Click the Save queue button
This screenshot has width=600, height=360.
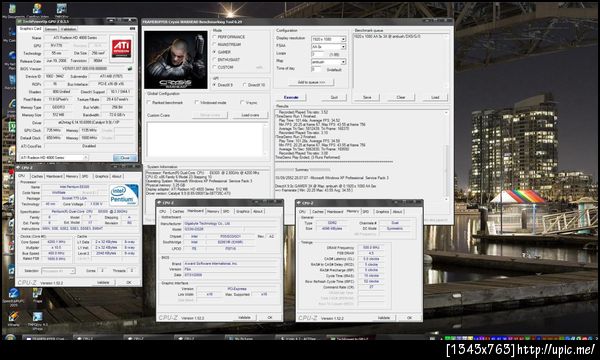pos(367,97)
